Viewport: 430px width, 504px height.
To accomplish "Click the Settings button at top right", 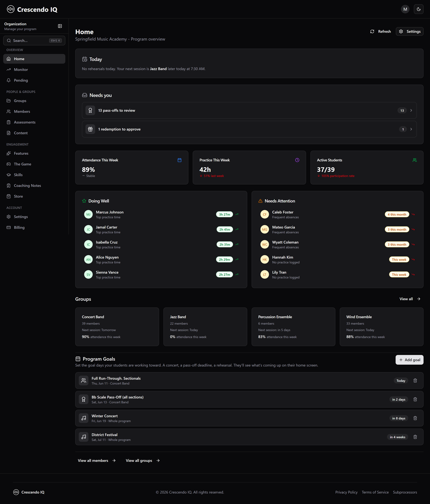I will [x=410, y=31].
